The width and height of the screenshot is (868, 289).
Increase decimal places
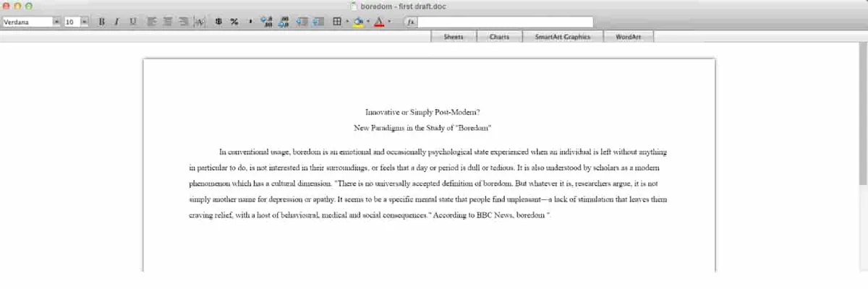coord(265,22)
